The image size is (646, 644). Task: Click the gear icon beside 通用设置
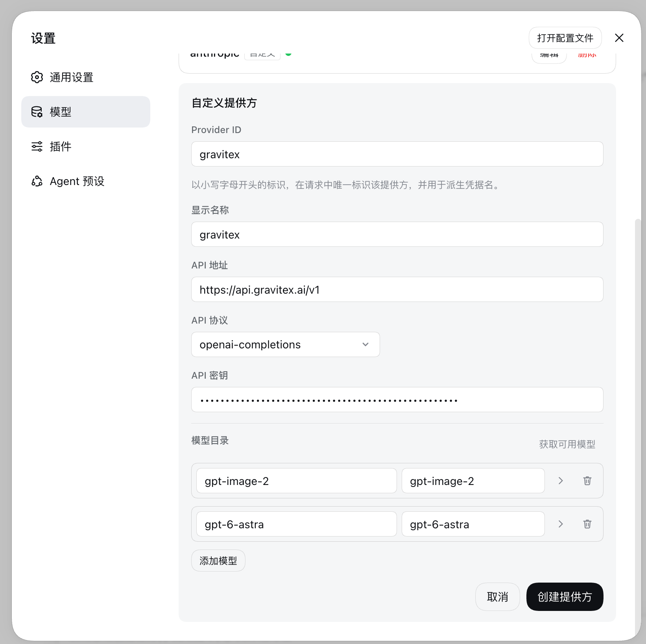37,77
